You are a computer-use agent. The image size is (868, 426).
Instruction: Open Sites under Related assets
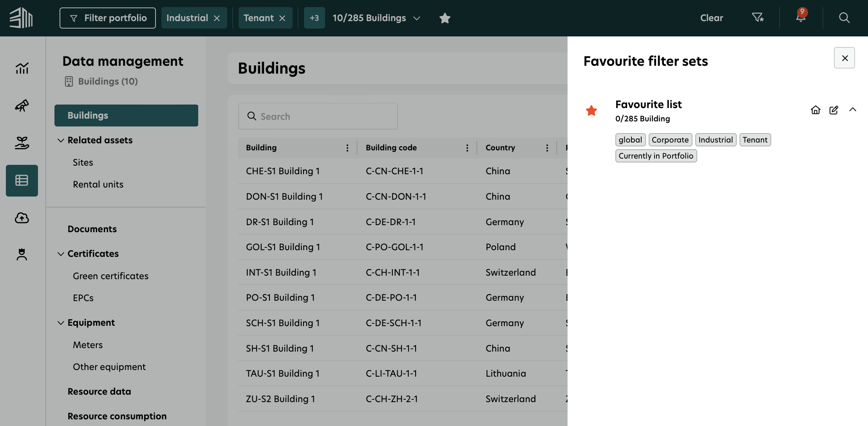(83, 162)
